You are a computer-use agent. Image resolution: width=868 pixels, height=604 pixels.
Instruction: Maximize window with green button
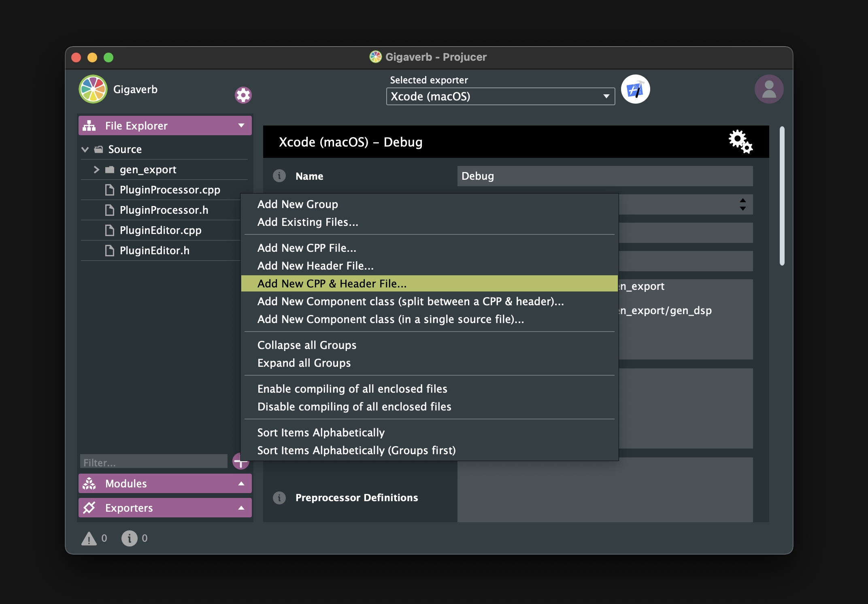point(108,57)
